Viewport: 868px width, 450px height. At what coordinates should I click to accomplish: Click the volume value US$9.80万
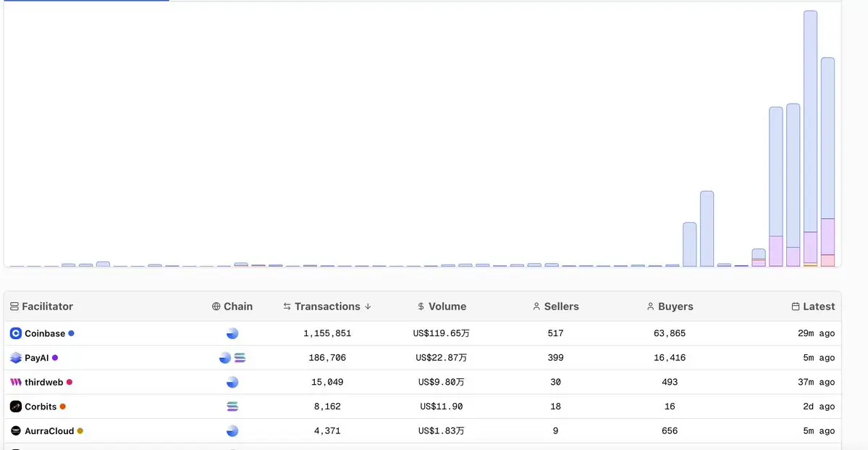coord(441,383)
